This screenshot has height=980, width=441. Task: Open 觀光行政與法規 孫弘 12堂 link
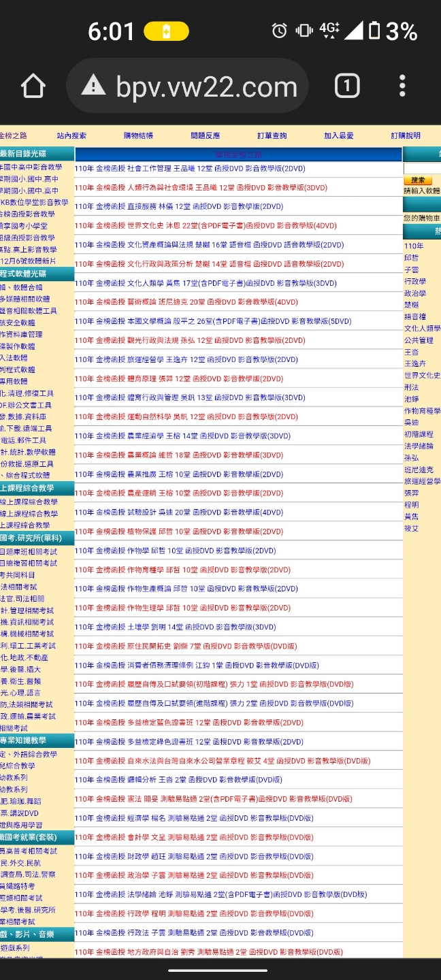(190, 340)
